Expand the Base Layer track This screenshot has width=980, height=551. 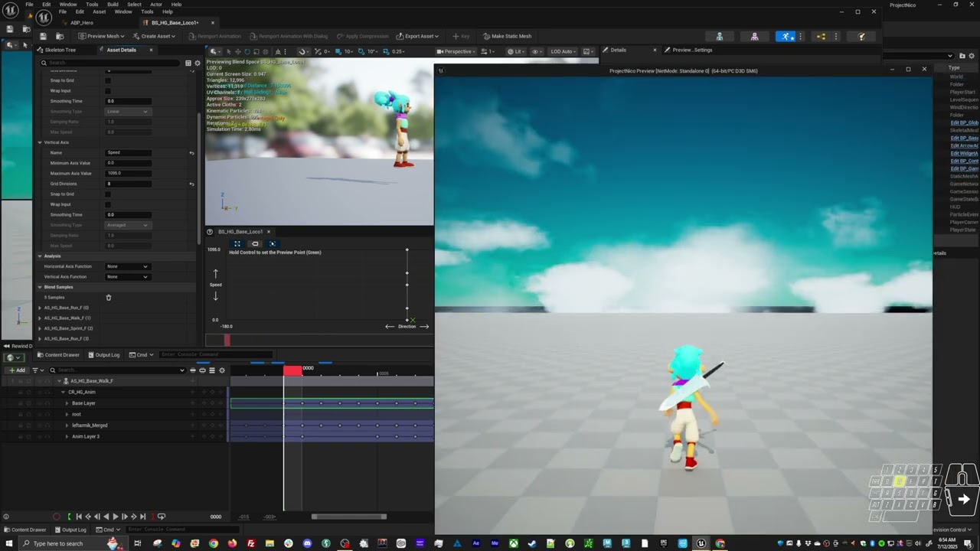(67, 403)
